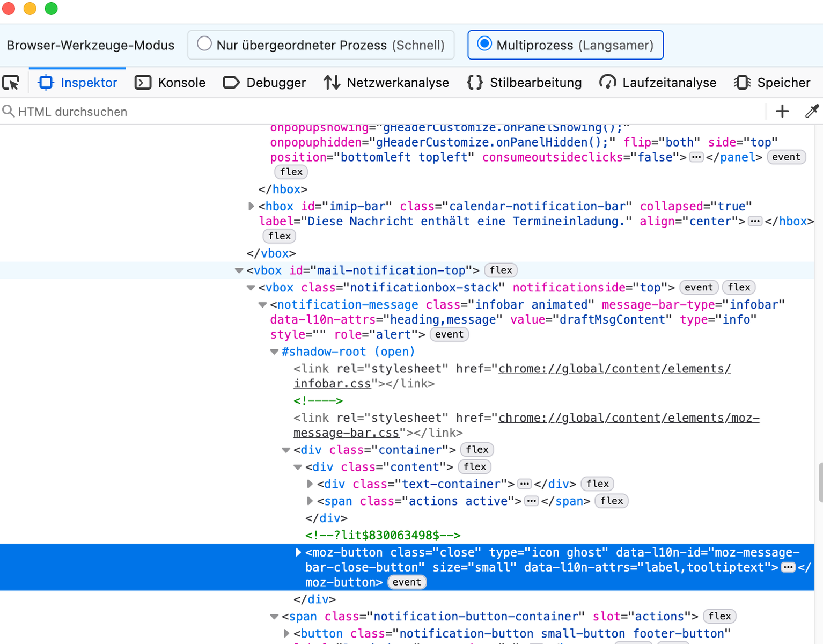Expand the selected moz-button close node
Image resolution: width=823 pixels, height=644 pixels.
pyautogui.click(x=298, y=552)
